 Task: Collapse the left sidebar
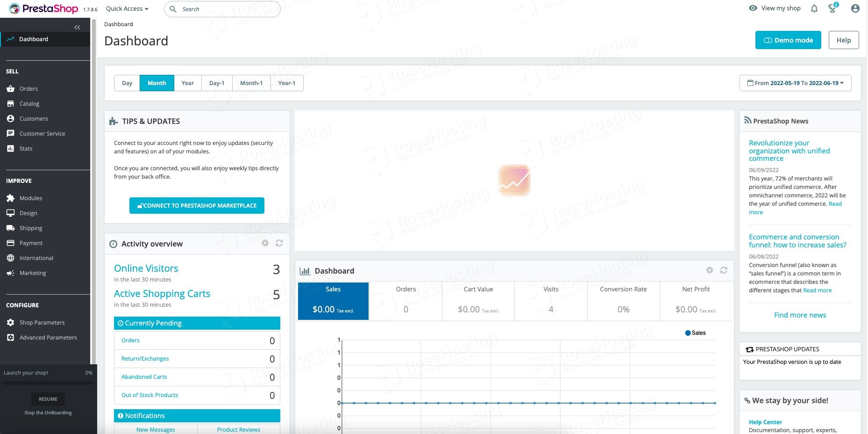coord(77,27)
